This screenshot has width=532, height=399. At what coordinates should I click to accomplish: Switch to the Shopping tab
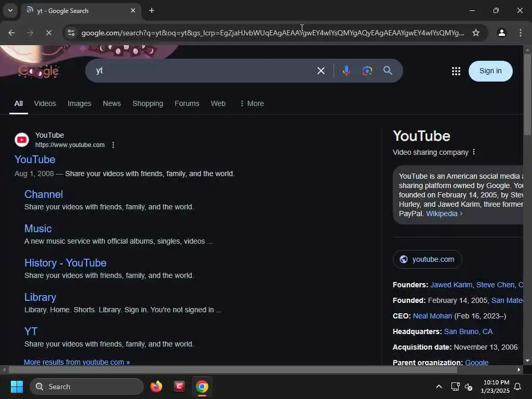point(148,103)
